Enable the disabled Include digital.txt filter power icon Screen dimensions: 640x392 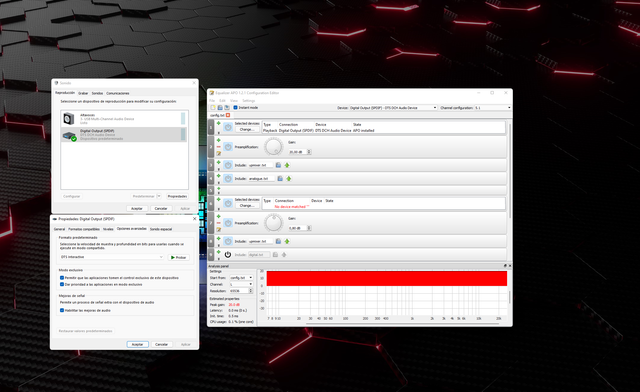228,254
